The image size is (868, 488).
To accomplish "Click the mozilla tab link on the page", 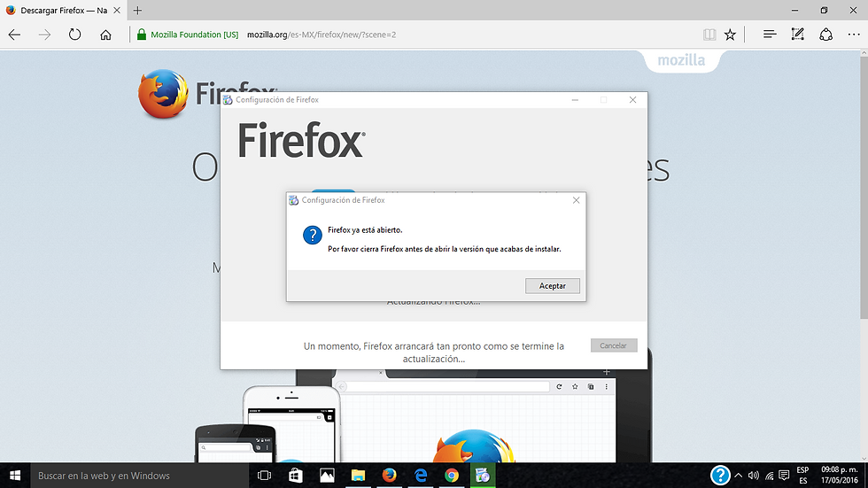I will tap(681, 60).
